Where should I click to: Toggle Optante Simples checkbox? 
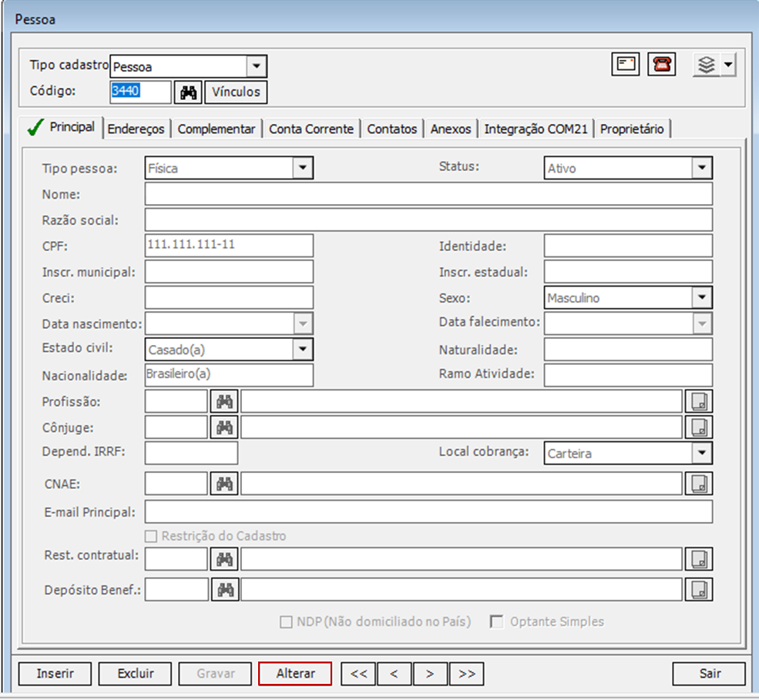coord(496,621)
